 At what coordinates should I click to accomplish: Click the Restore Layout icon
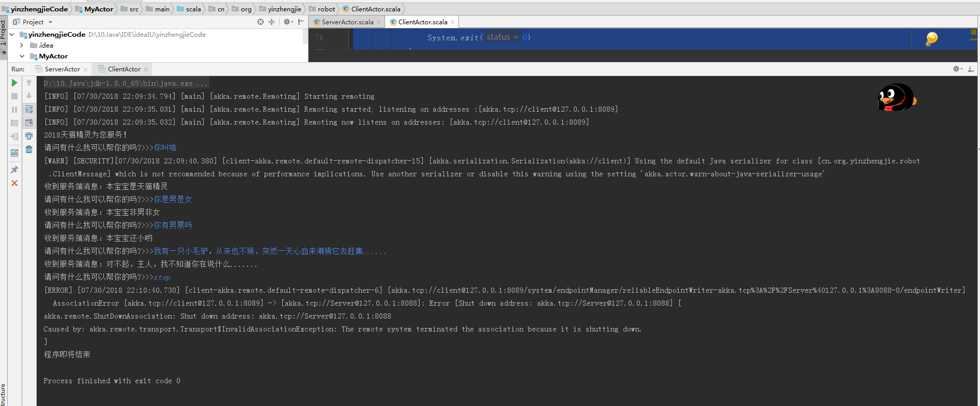coord(14,153)
